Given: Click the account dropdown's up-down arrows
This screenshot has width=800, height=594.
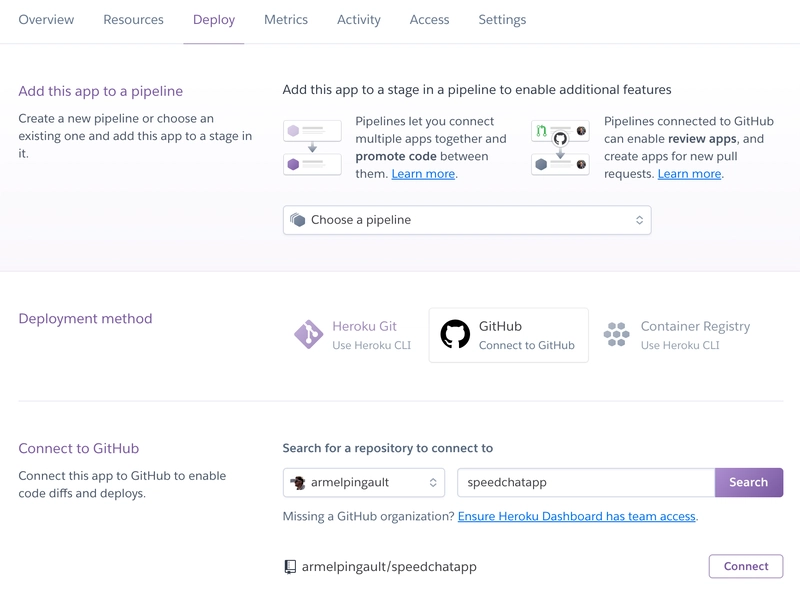Looking at the screenshot, I should tap(433, 483).
